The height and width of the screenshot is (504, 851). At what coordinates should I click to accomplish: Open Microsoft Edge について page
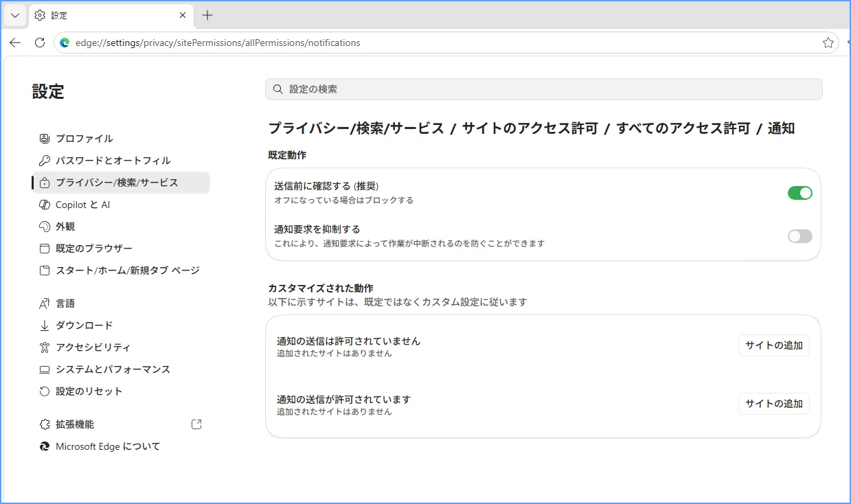click(x=121, y=446)
